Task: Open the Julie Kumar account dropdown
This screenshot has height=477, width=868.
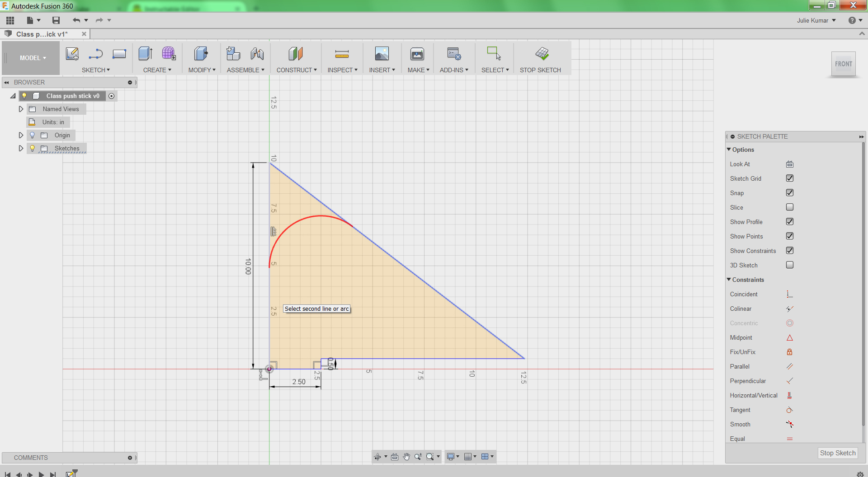Action: pos(816,20)
